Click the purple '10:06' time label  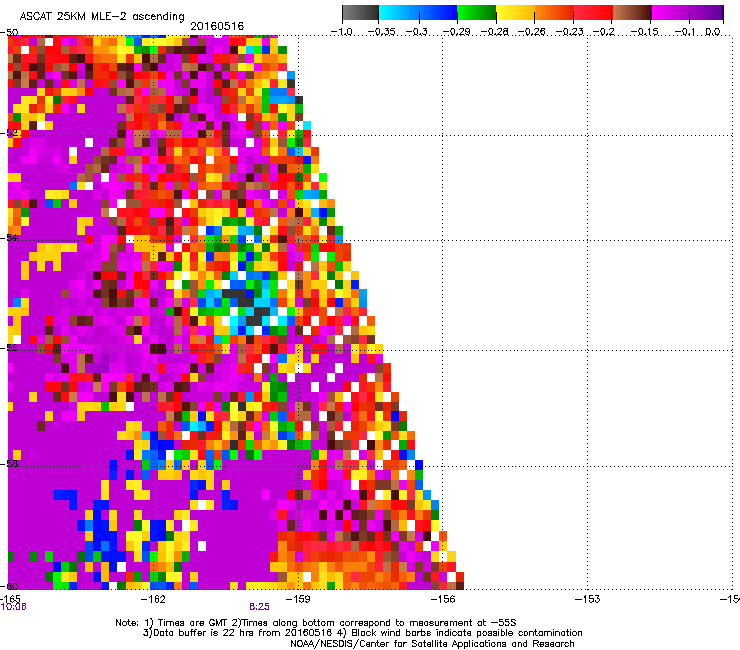(x=14, y=607)
